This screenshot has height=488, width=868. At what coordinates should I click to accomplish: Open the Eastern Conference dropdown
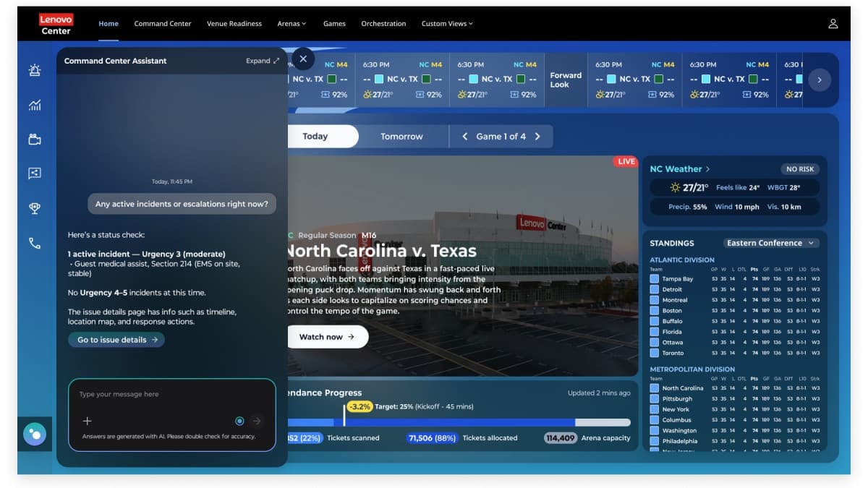pos(771,243)
